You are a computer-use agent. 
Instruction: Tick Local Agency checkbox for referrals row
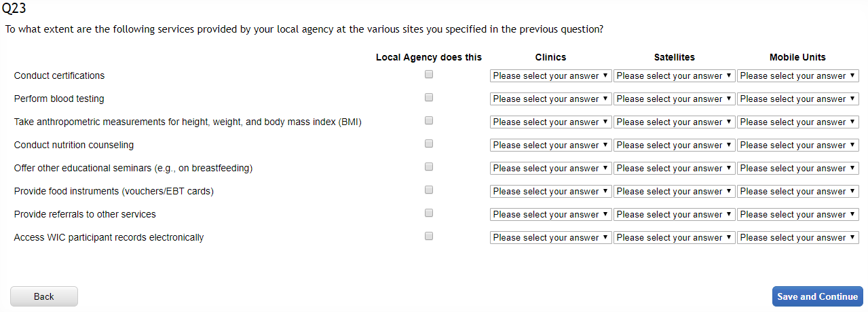(x=429, y=213)
